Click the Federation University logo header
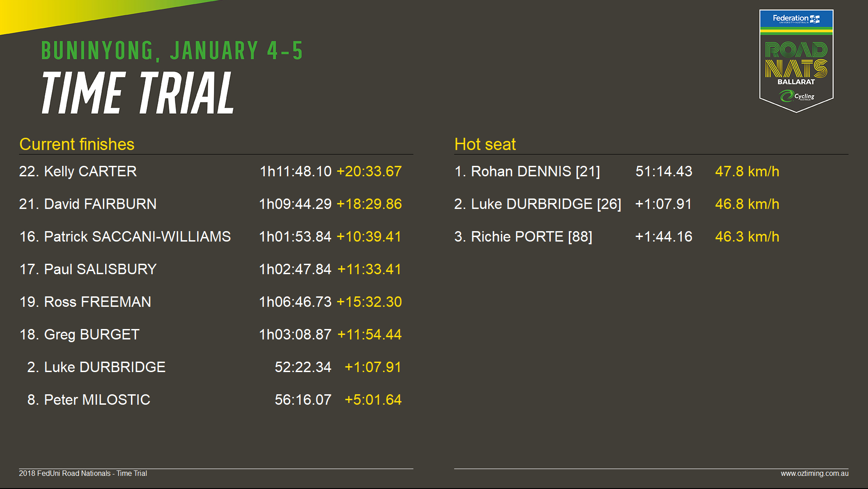This screenshot has height=489, width=868. [x=796, y=19]
